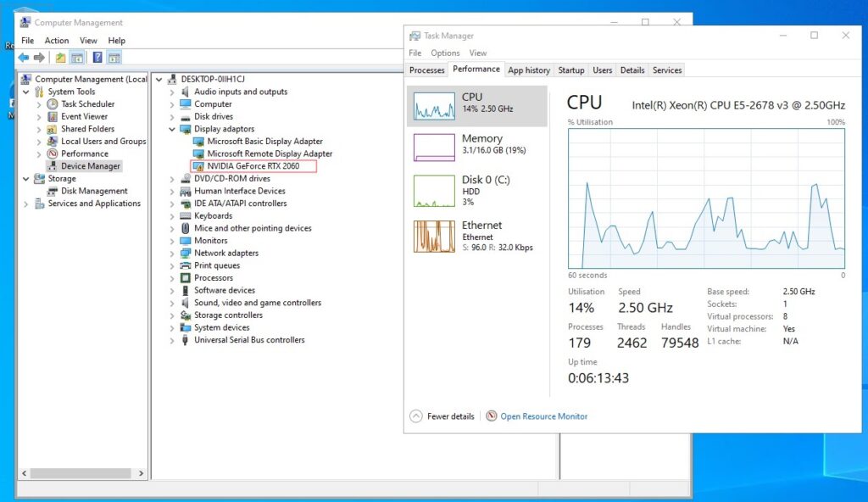Open the Help menu in Computer Management
This screenshot has width=868, height=502.
[116, 41]
